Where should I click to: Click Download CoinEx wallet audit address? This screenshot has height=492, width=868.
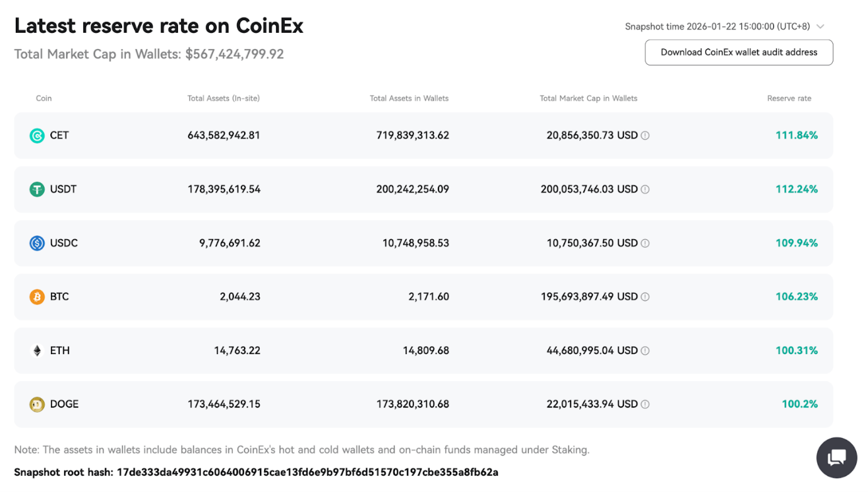pos(738,52)
